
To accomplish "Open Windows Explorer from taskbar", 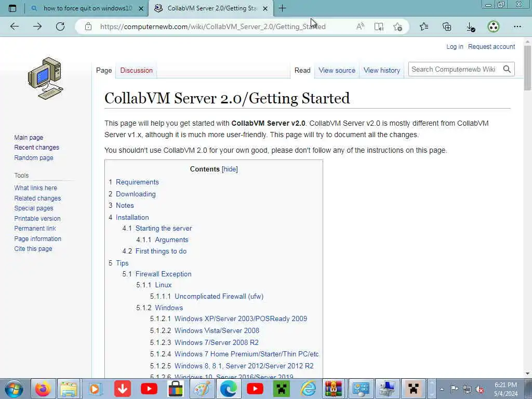I will (69, 389).
